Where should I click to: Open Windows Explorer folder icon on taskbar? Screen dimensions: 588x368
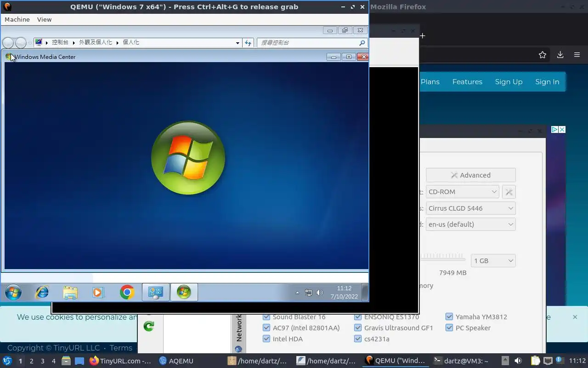70,293
